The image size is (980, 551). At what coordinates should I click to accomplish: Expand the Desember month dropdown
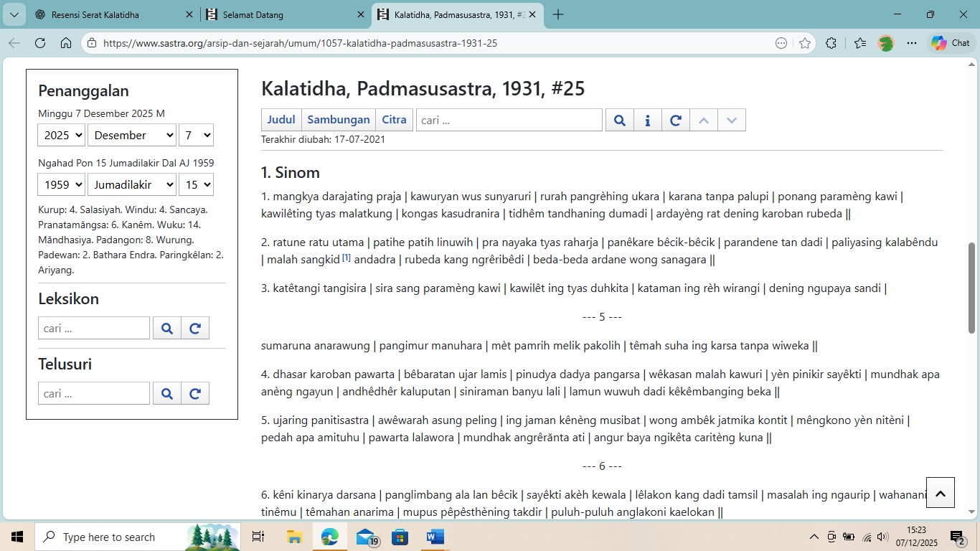tap(131, 135)
